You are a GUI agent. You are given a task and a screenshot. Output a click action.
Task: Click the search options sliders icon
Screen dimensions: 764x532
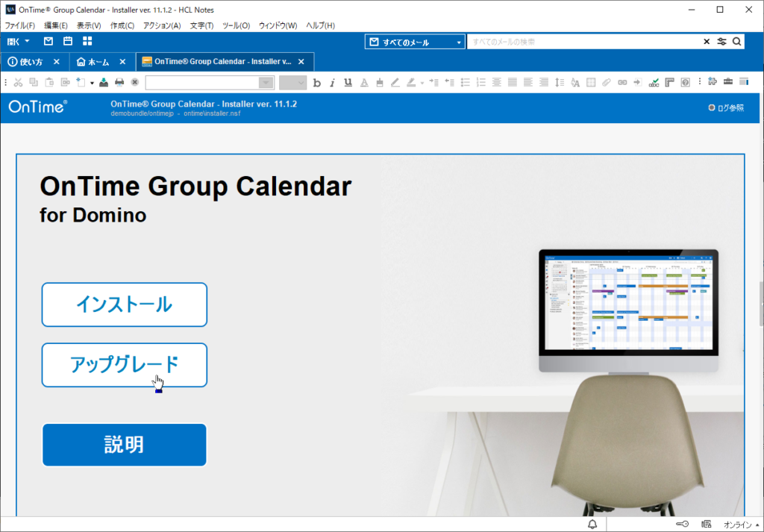pos(721,42)
